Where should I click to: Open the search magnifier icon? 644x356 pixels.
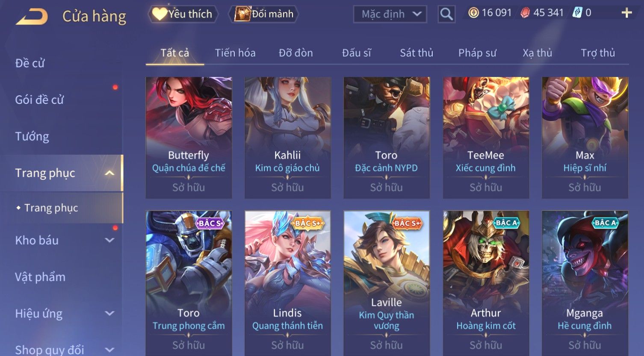(x=446, y=14)
